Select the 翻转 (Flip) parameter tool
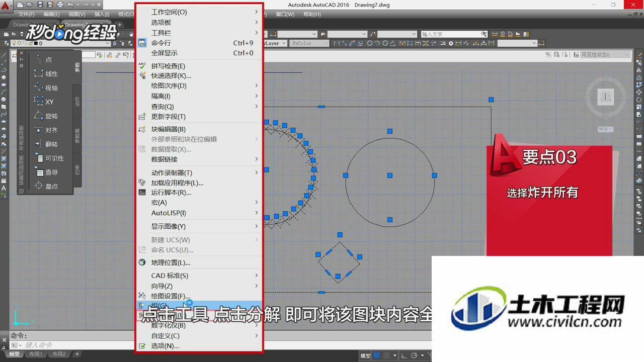Image resolution: width=644 pixels, height=362 pixels. tap(45, 144)
